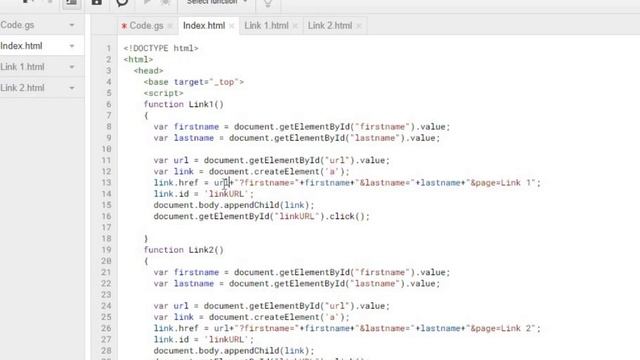Click the 'var firstname' statement on line 21

point(302,272)
